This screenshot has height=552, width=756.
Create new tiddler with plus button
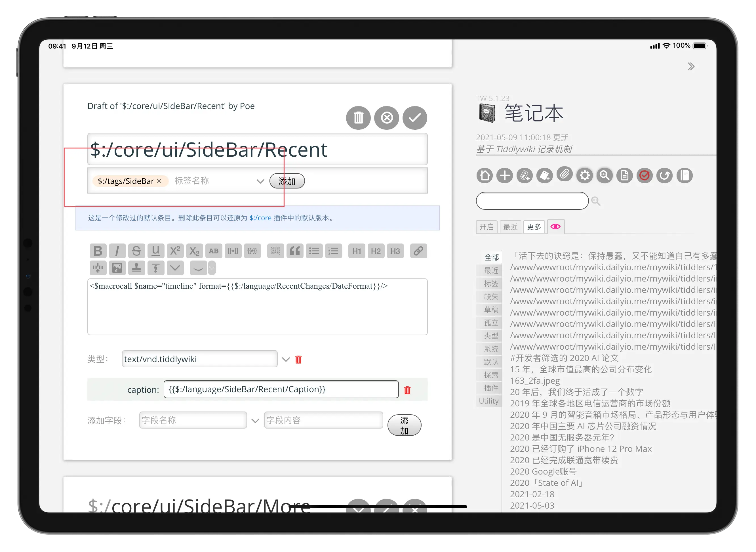[x=505, y=175]
